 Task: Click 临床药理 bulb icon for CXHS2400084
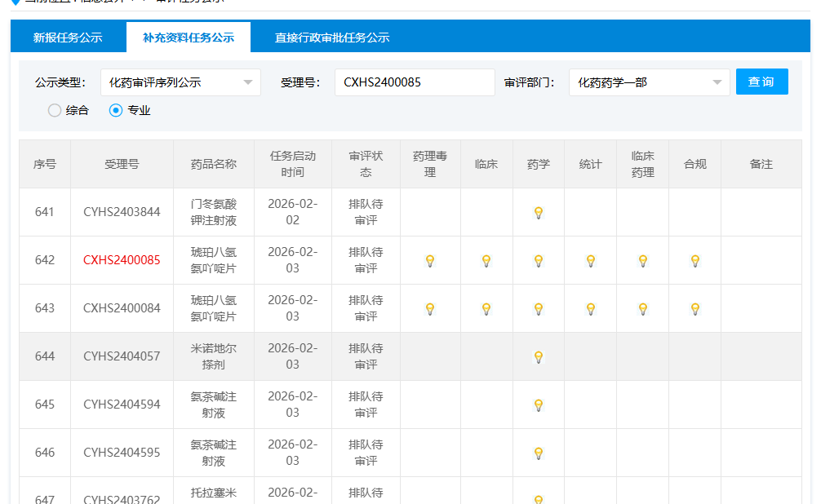[x=643, y=309]
